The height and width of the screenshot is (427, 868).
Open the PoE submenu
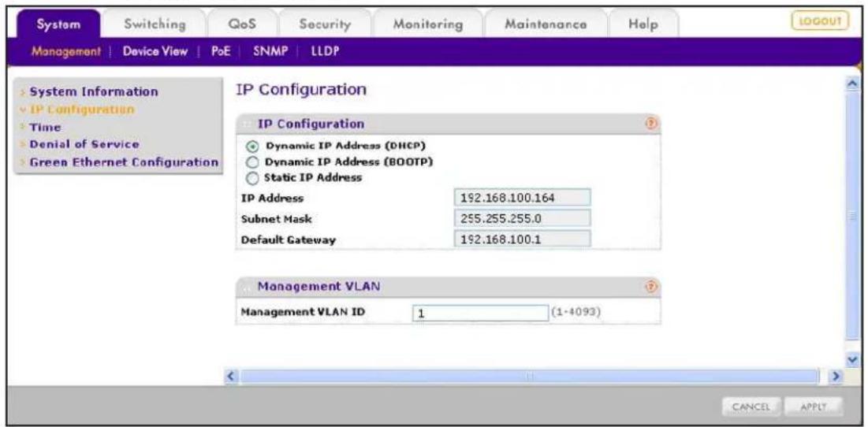coord(222,53)
